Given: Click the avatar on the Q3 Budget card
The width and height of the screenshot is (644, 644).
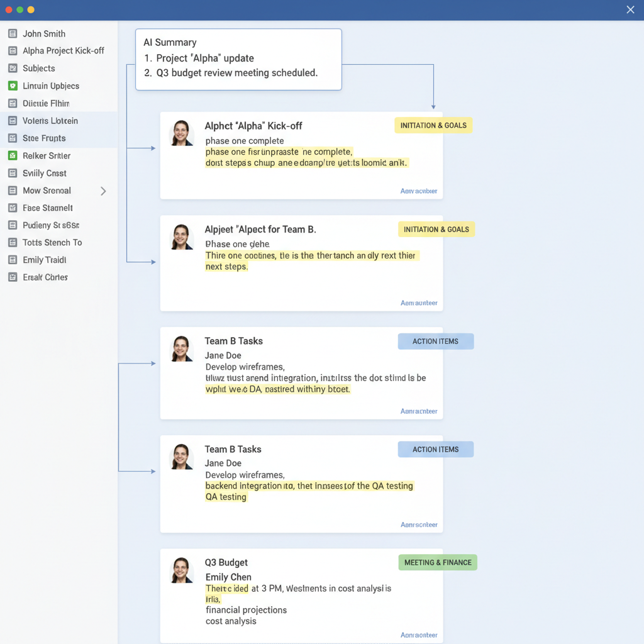Looking at the screenshot, I should pos(182,570).
